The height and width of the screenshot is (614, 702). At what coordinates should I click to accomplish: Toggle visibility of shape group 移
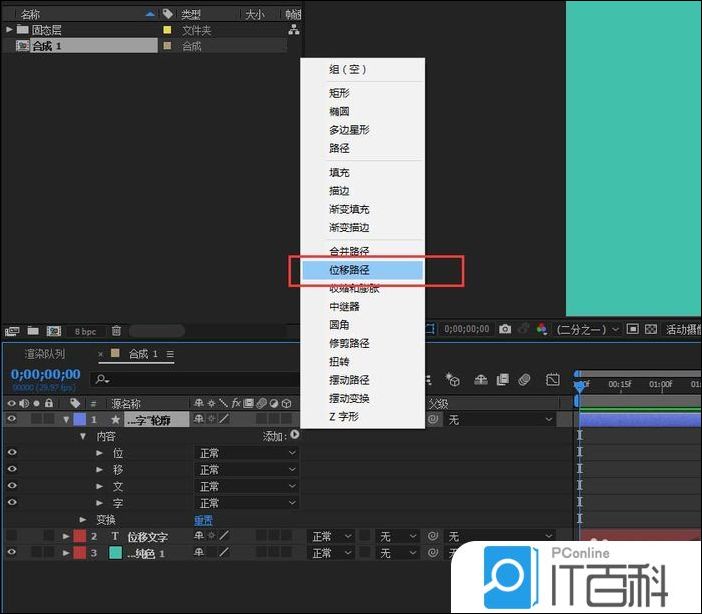(12, 469)
